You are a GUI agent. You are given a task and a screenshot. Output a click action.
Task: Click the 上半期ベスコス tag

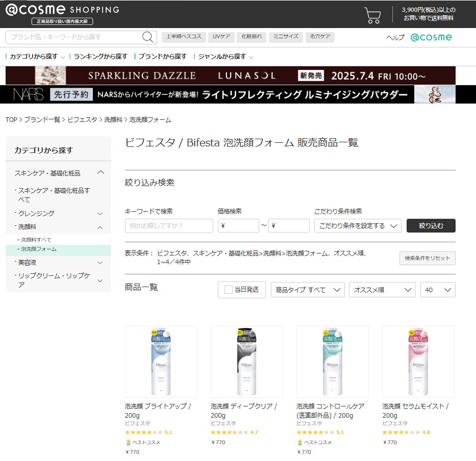tap(184, 37)
